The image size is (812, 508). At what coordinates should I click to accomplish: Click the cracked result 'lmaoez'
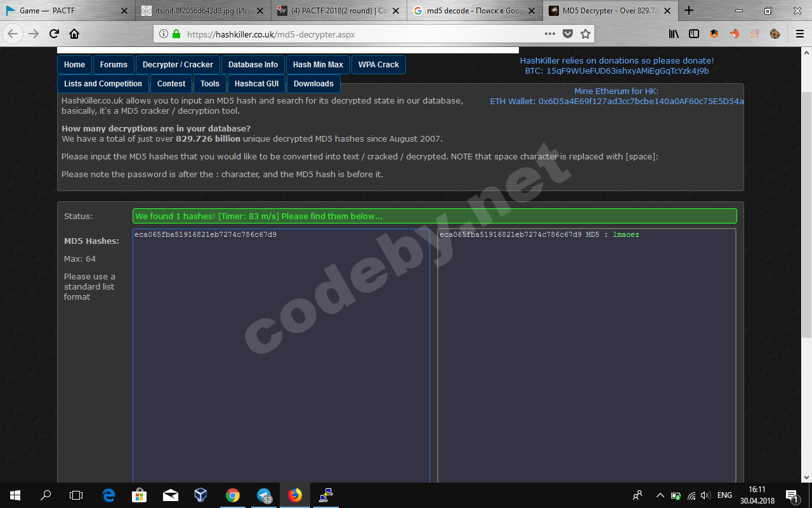click(626, 235)
